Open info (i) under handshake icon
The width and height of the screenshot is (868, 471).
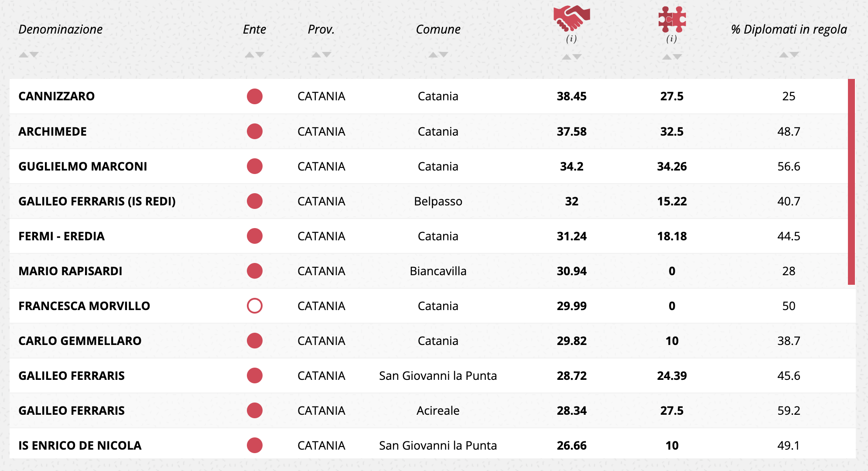point(571,39)
